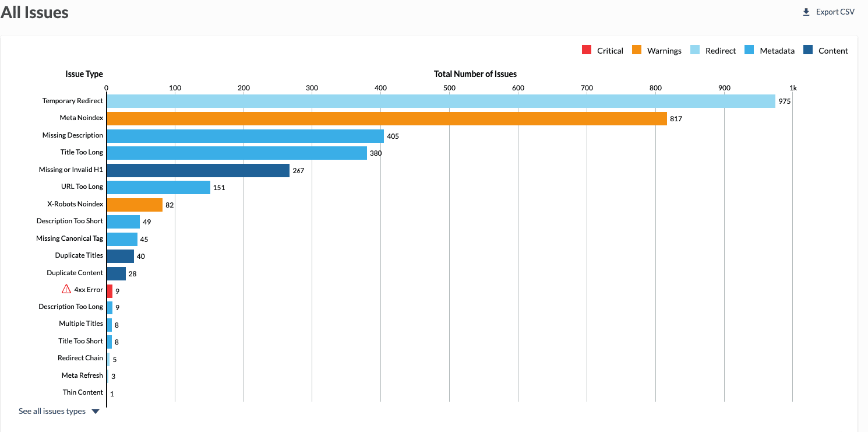Toggle the Critical legend filter

602,51
